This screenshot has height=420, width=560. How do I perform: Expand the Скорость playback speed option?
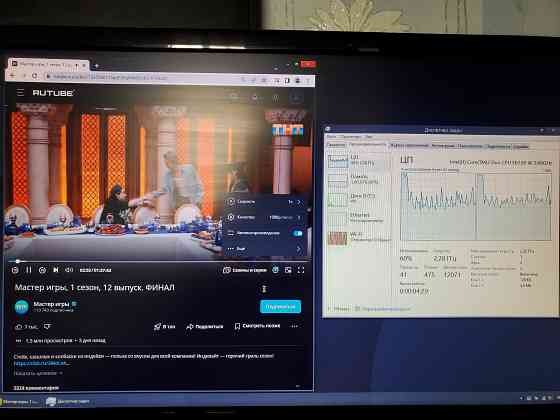(265, 202)
